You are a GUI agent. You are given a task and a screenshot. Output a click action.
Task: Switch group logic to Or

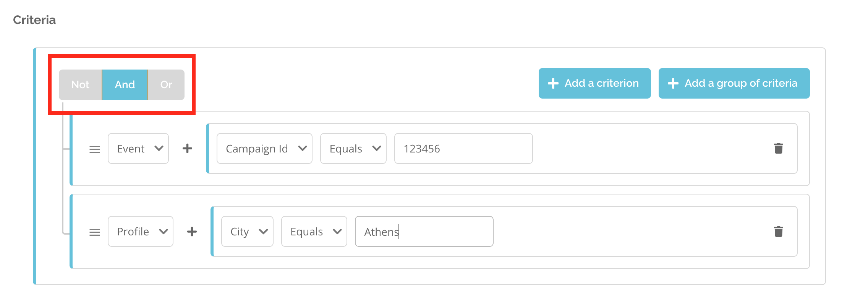(x=166, y=85)
